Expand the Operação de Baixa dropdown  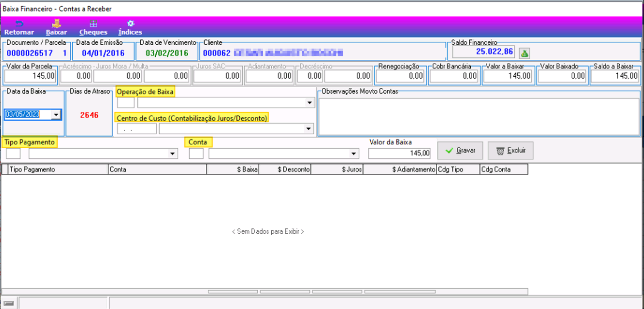pos(310,103)
